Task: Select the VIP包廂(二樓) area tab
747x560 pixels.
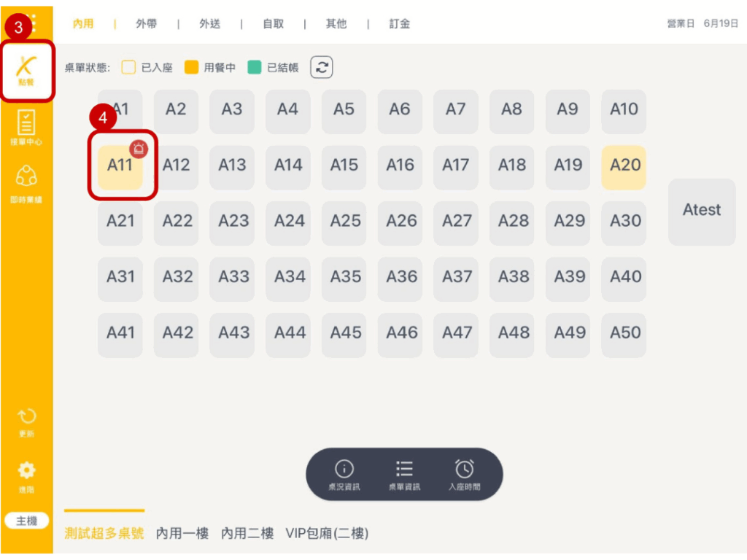Action: (x=327, y=534)
